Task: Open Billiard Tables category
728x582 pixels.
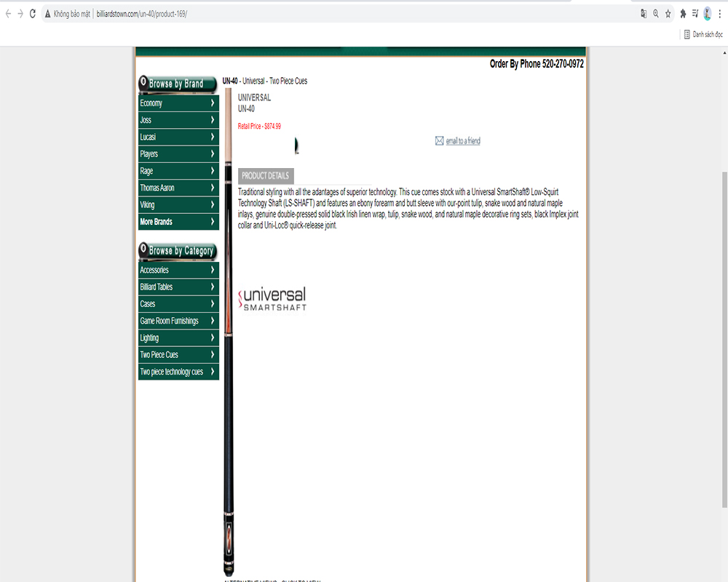Action: 178,287
